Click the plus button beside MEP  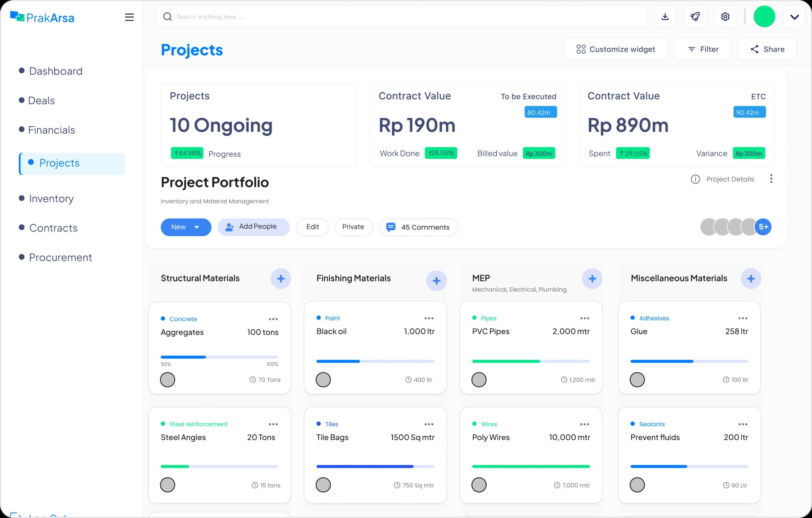click(592, 278)
